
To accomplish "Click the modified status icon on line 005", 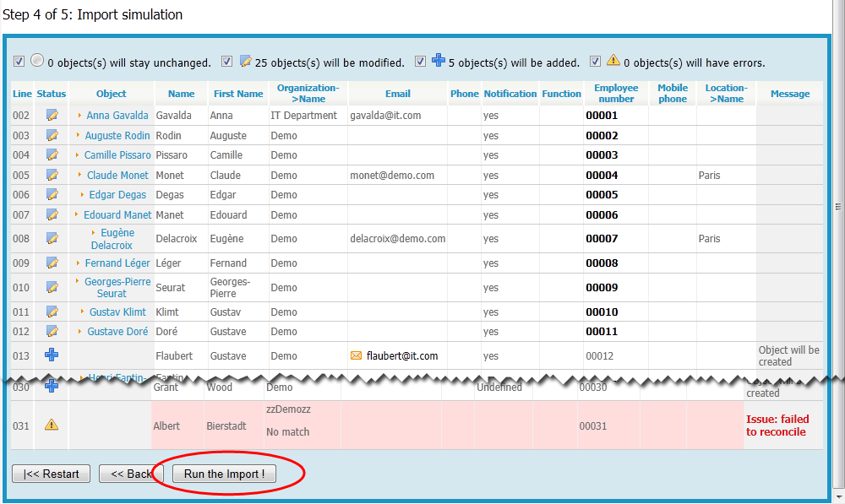I will [x=52, y=176].
